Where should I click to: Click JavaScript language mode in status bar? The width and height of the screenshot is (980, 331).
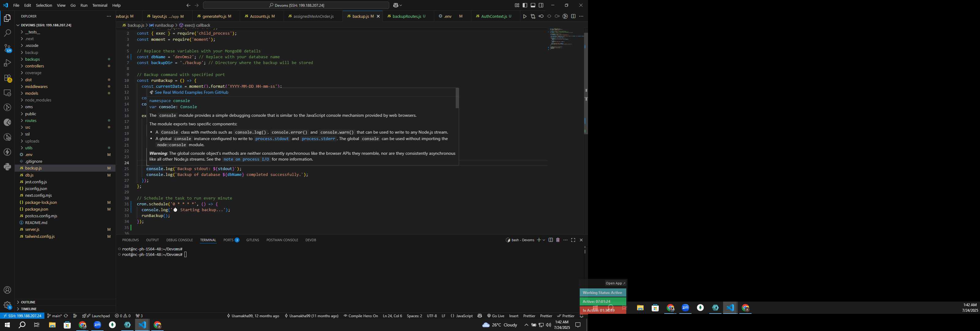[462, 316]
